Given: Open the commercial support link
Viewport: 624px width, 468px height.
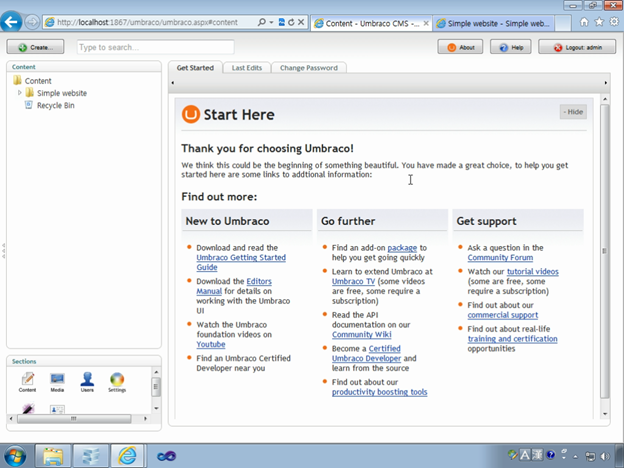Looking at the screenshot, I should pos(503,315).
